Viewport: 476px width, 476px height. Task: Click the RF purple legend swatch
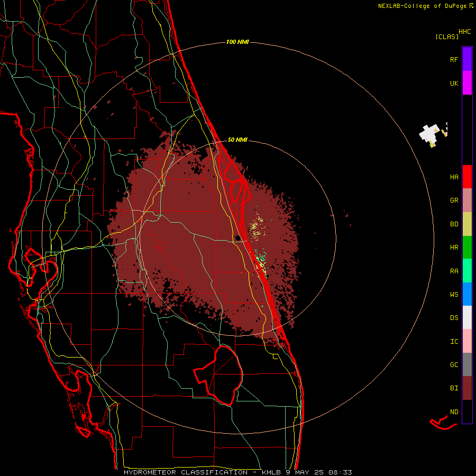tap(467, 59)
